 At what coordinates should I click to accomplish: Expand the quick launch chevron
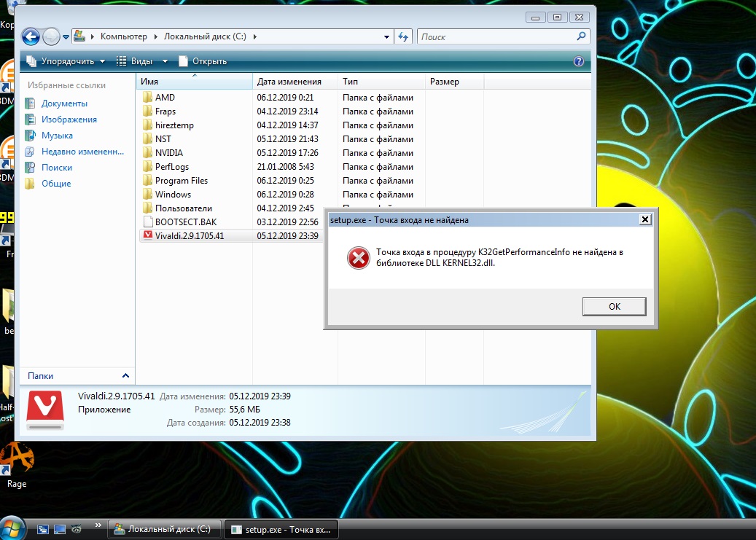(x=98, y=525)
